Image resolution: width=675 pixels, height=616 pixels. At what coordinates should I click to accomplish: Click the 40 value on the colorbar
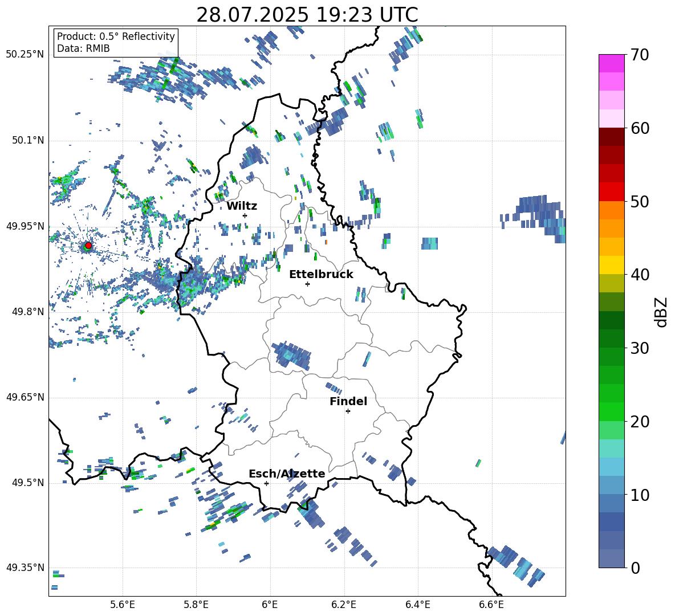pyautogui.click(x=640, y=275)
